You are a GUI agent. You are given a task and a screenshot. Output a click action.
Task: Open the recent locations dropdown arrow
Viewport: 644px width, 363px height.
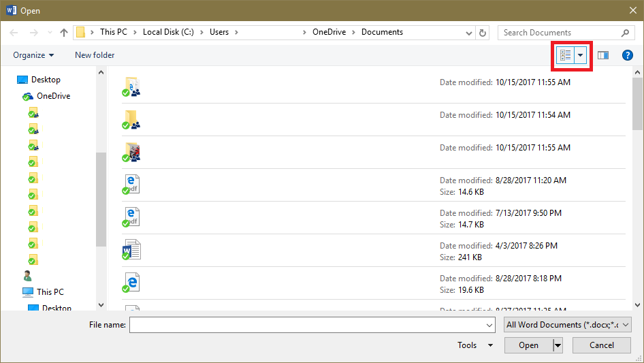[x=50, y=33]
